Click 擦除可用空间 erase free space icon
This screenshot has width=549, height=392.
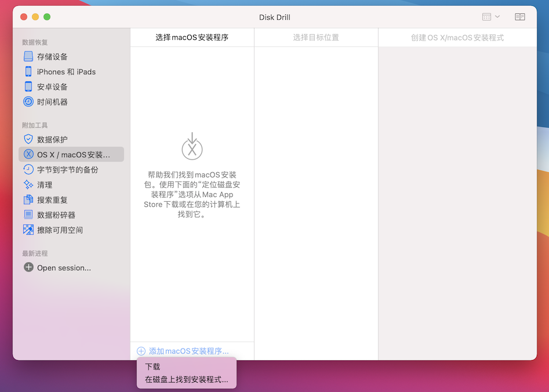[x=28, y=230]
